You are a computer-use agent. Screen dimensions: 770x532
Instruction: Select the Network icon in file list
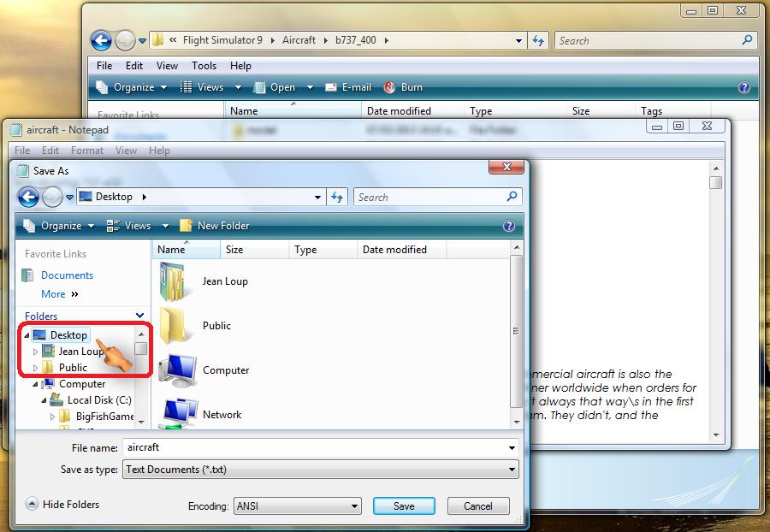pos(180,413)
